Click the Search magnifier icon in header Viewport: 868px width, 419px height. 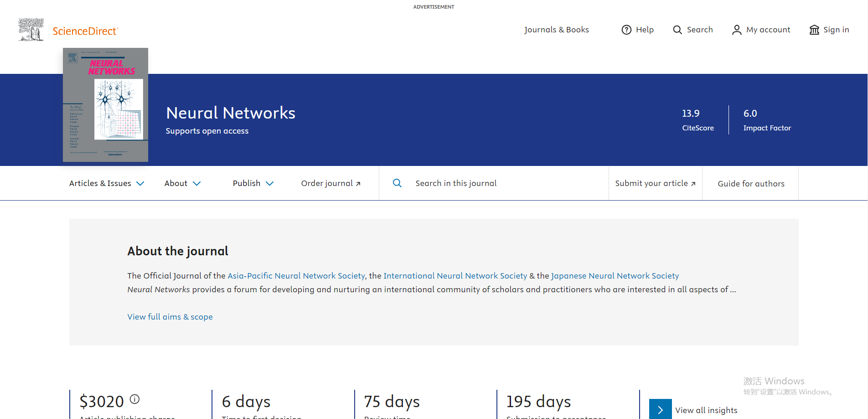click(x=677, y=30)
